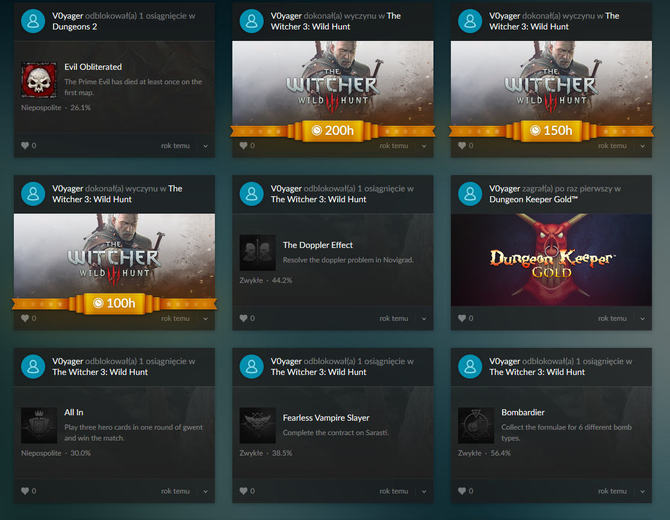Click rarity text Zwykłe · 38.5%
Image resolution: width=670 pixels, height=520 pixels.
pyautogui.click(x=266, y=453)
